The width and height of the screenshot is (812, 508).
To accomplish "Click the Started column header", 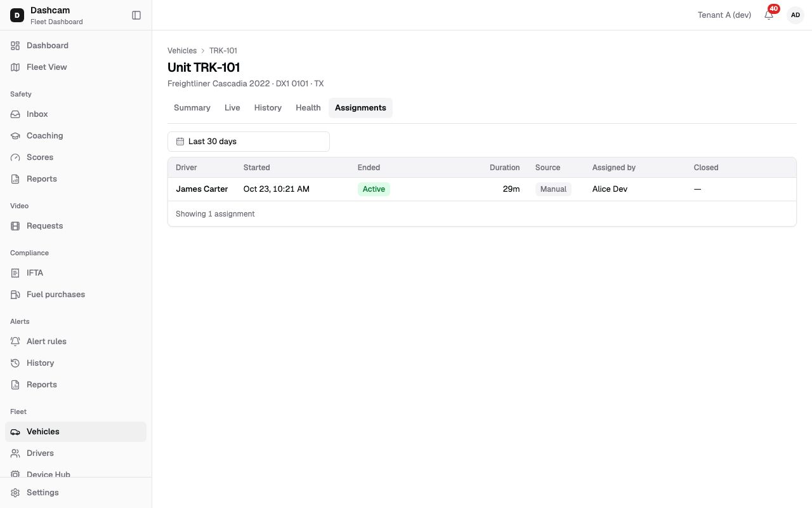I will click(x=257, y=168).
